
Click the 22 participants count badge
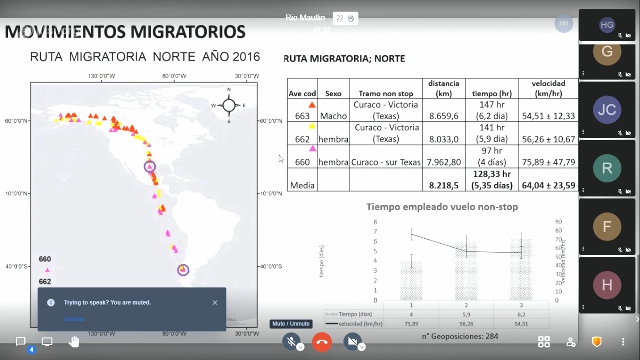345,18
